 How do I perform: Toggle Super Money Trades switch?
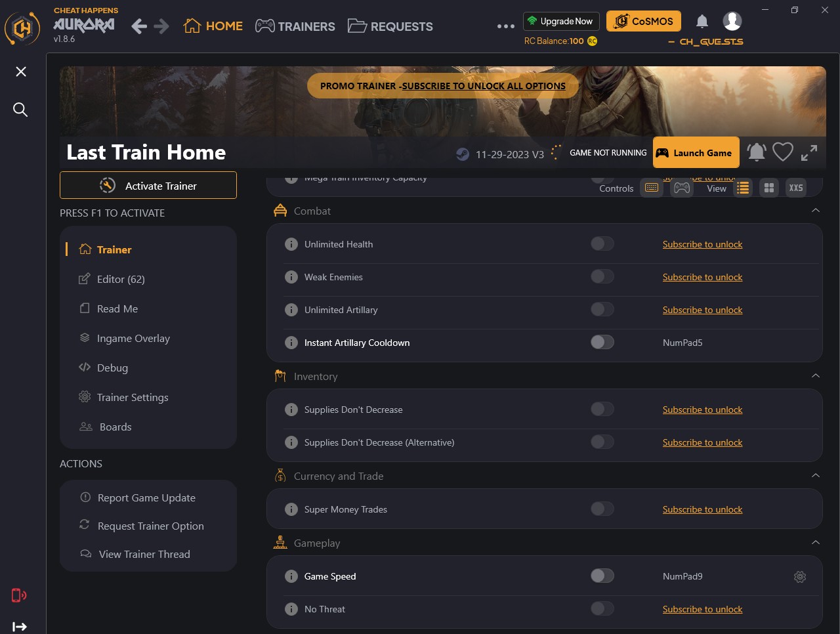pos(602,509)
